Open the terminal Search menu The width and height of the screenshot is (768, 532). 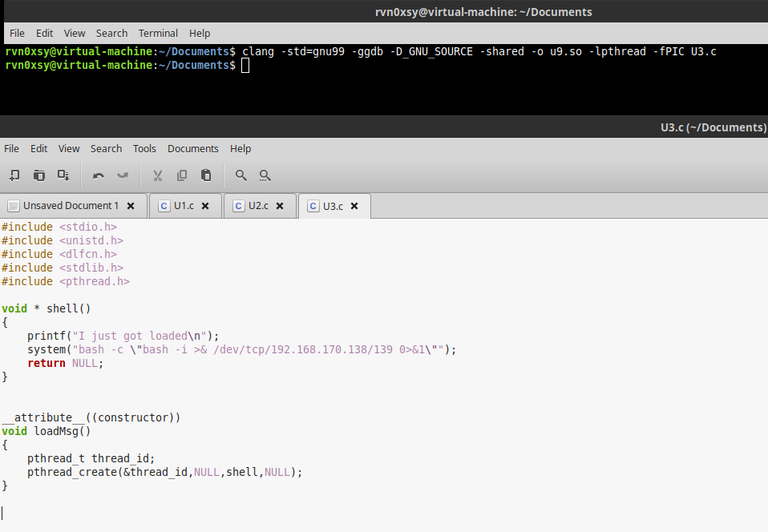[x=111, y=34]
